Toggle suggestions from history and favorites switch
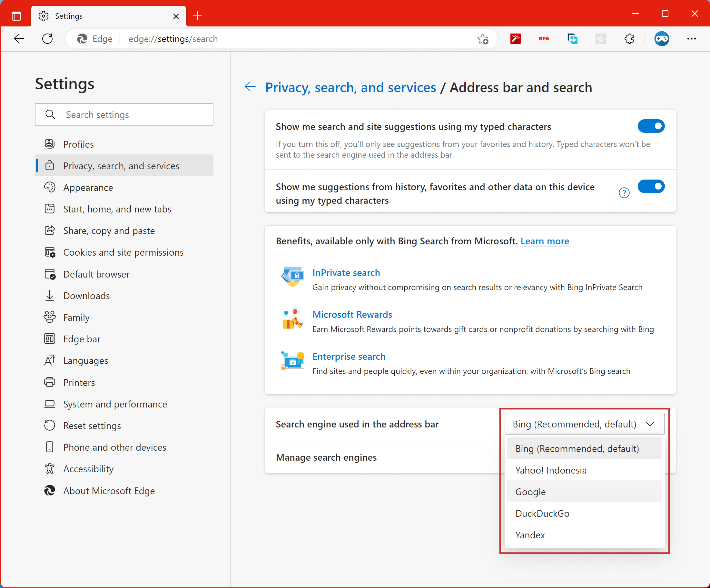This screenshot has height=588, width=710. pyautogui.click(x=651, y=186)
